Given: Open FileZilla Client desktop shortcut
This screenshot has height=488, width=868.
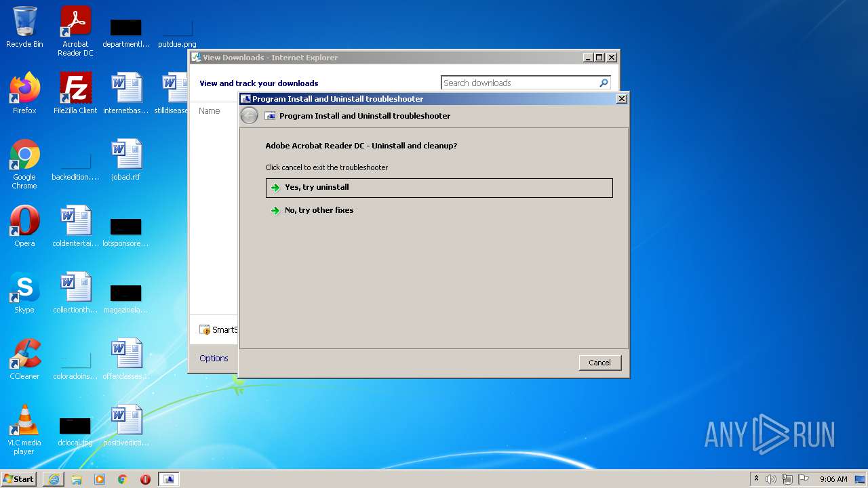Looking at the screenshot, I should click(x=75, y=94).
